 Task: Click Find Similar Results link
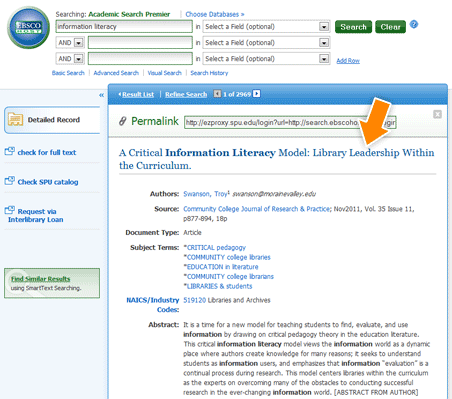click(40, 279)
